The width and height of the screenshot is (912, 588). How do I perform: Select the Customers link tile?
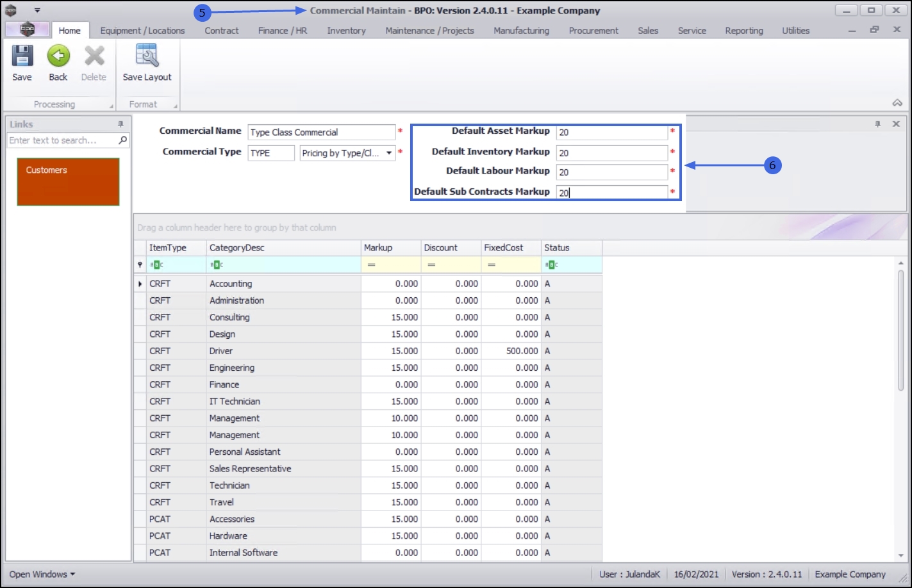pyautogui.click(x=68, y=182)
